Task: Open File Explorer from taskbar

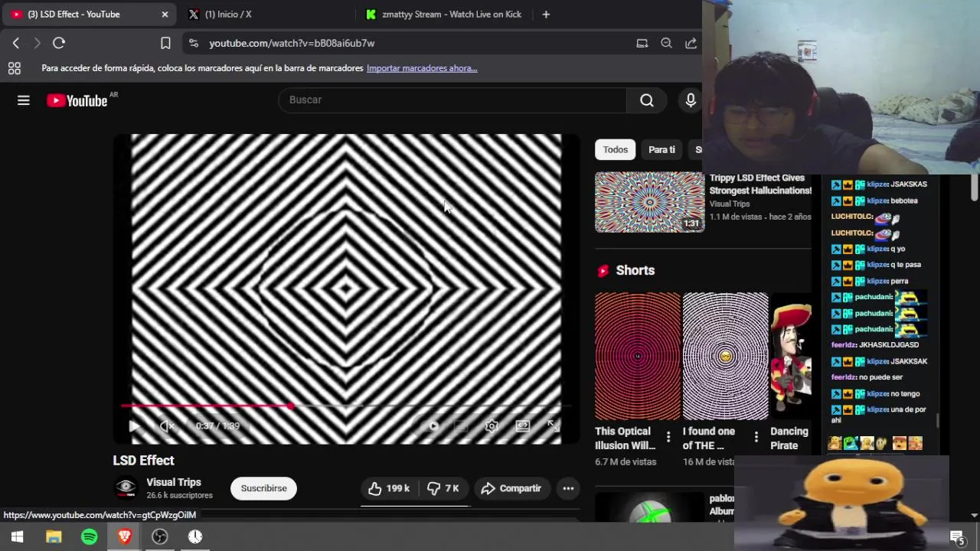Action: click(54, 537)
